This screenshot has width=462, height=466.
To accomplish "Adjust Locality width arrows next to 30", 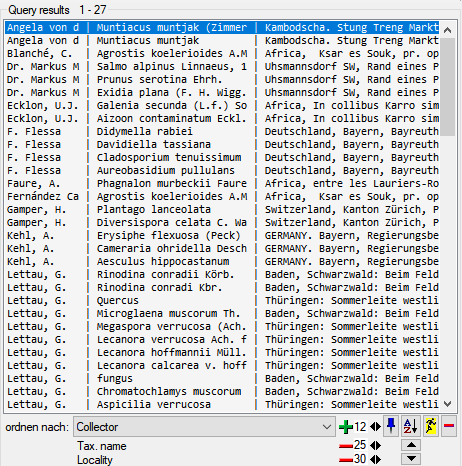I will pyautogui.click(x=375, y=459).
